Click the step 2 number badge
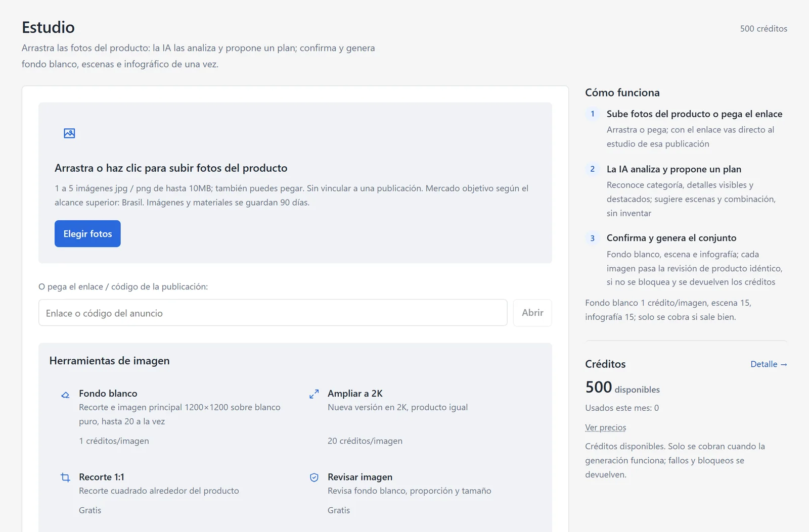Screen dimensions: 809x532 pos(593,169)
